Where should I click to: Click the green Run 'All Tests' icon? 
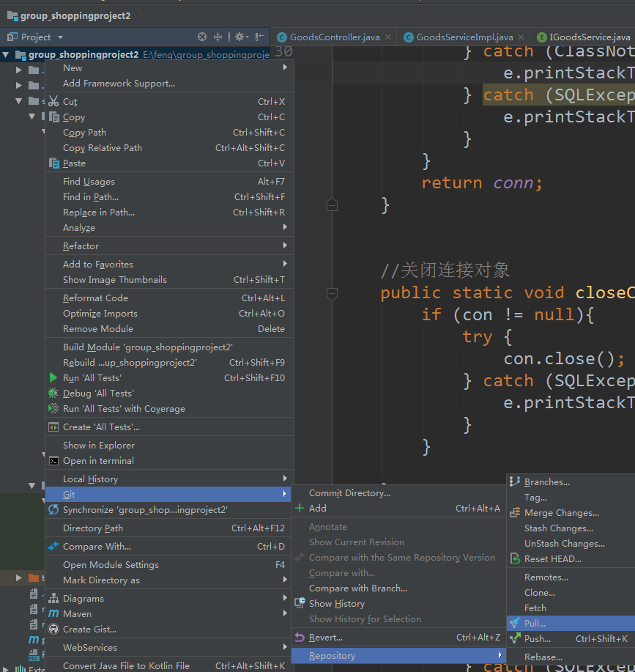tap(53, 378)
